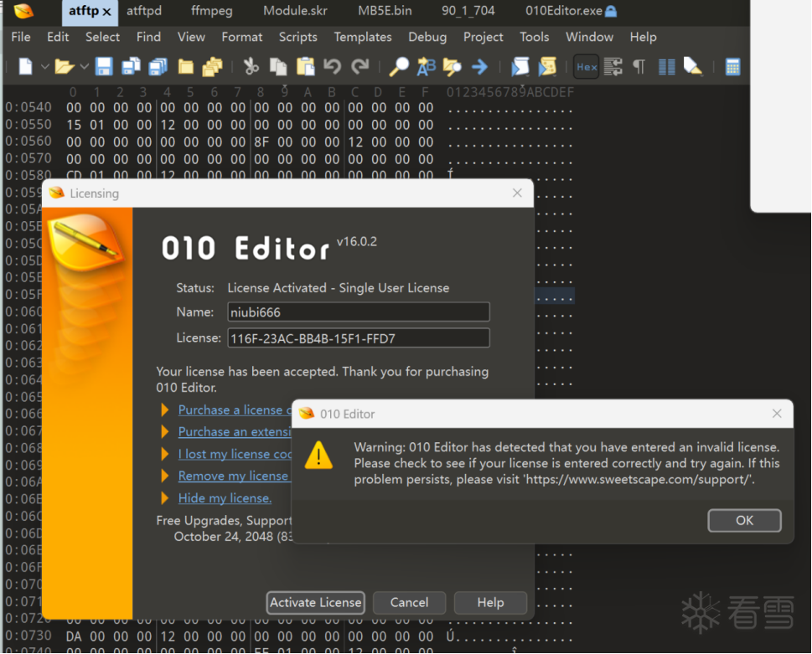This screenshot has width=812, height=654.
Task: Click the Activate License button
Action: [x=315, y=603]
